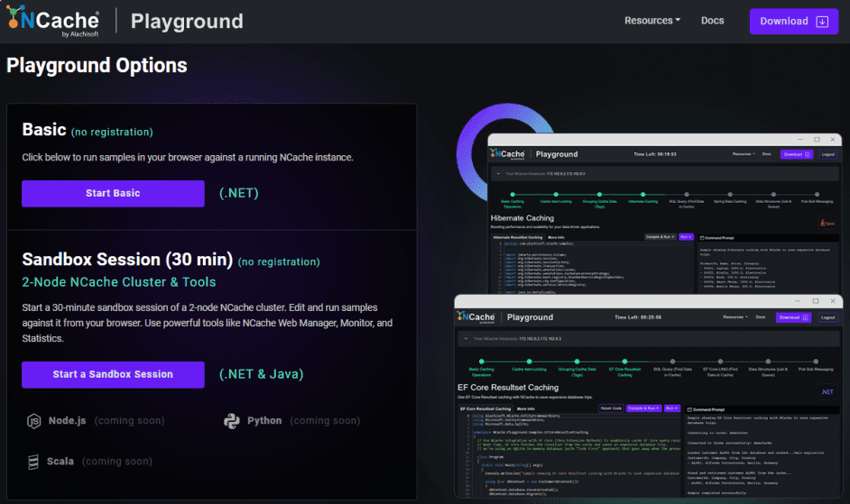
Task: Click the Scala logo icon
Action: click(33, 462)
